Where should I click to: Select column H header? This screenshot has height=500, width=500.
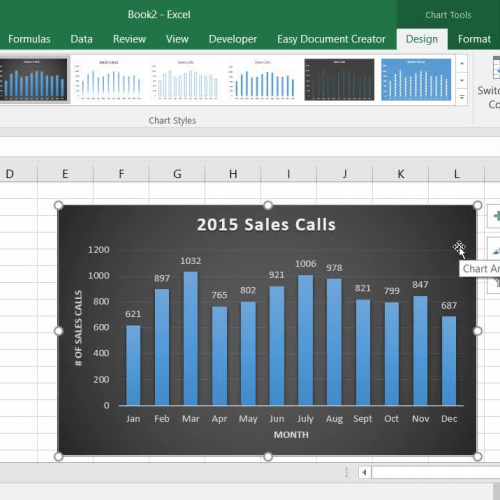click(233, 174)
